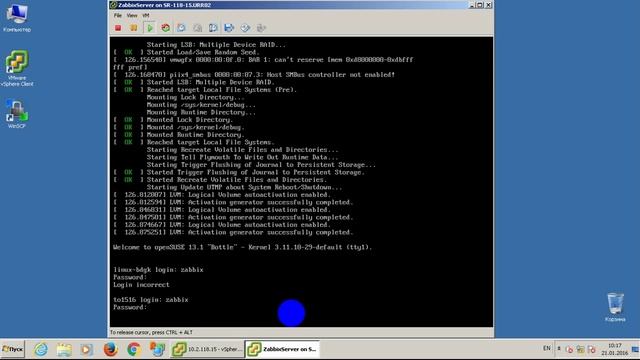Switch to ZabbixServer console taskbar button
Image resolution: width=640 pixels, height=360 pixels.
(x=282, y=349)
